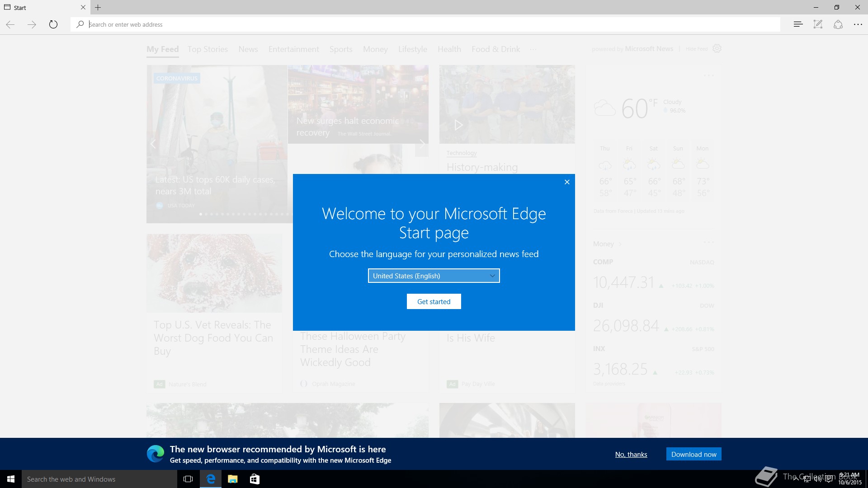Open the Money card options ellipsis

point(709,243)
